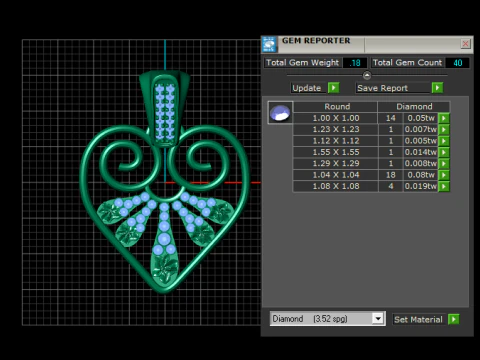Image resolution: width=480 pixels, height=360 pixels.
Task: Click the Update button label
Action: coord(307,88)
